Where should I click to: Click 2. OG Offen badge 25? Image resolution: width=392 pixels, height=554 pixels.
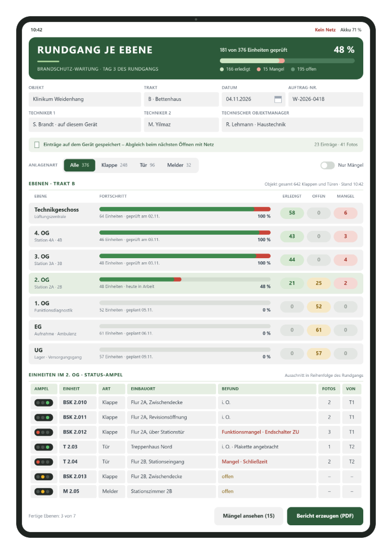[x=318, y=283]
